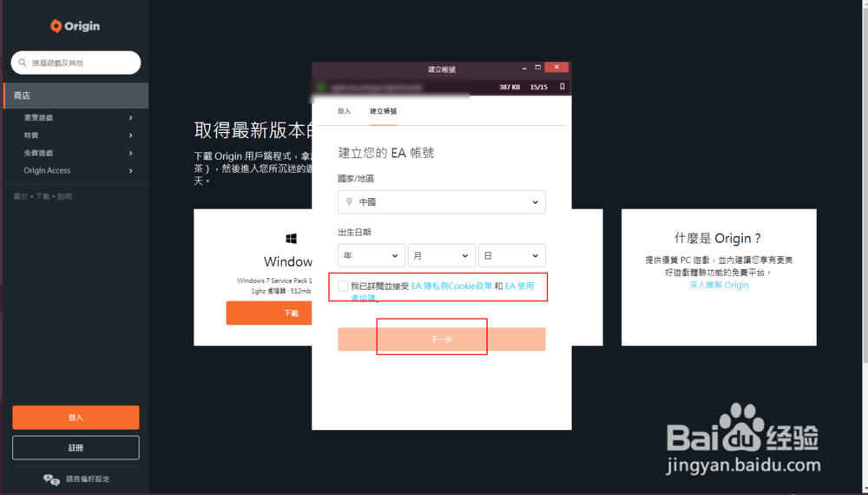Open the EA 隱私與Cookie政策 link

point(451,286)
